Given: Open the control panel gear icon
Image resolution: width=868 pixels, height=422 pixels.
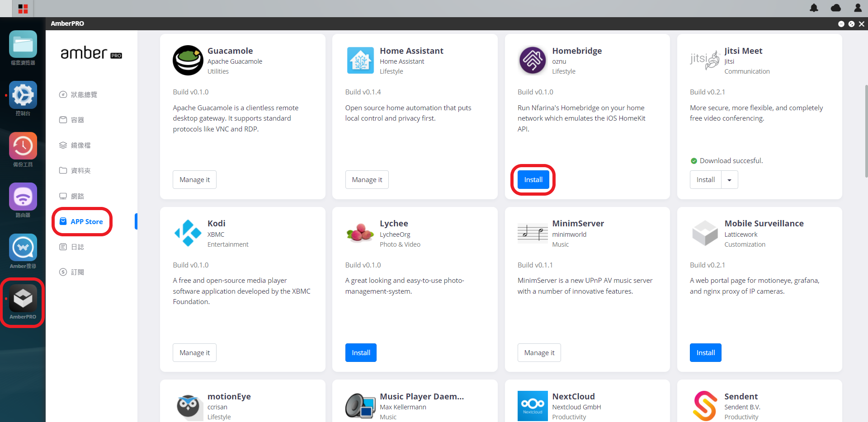Looking at the screenshot, I should (x=23, y=95).
